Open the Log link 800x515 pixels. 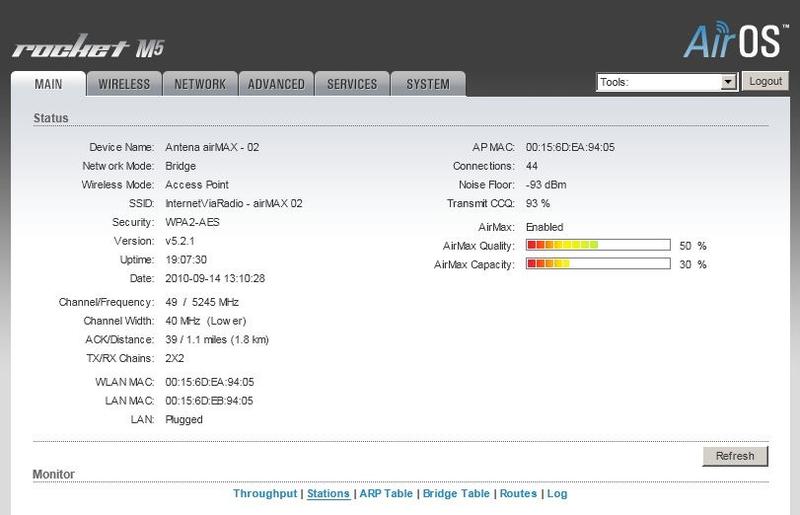click(557, 494)
